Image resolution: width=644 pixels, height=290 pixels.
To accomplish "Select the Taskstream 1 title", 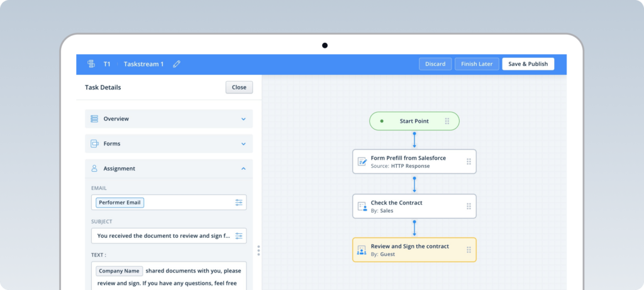I will [143, 64].
